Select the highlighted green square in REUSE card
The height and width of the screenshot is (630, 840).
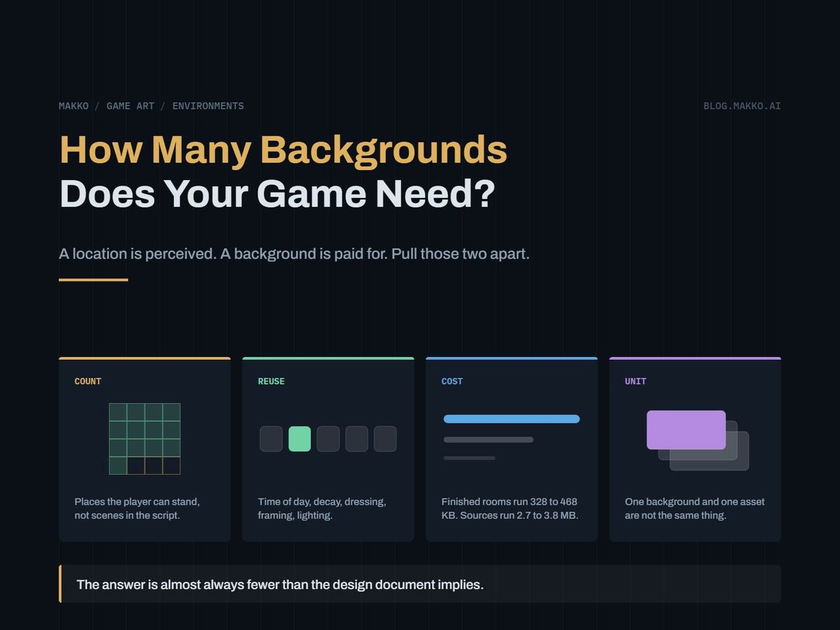point(300,439)
